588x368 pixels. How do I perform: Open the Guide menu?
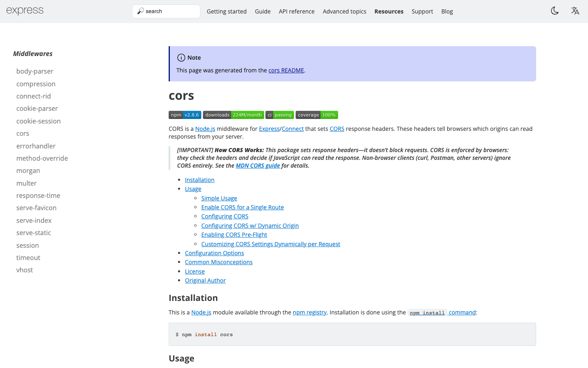coord(263,11)
